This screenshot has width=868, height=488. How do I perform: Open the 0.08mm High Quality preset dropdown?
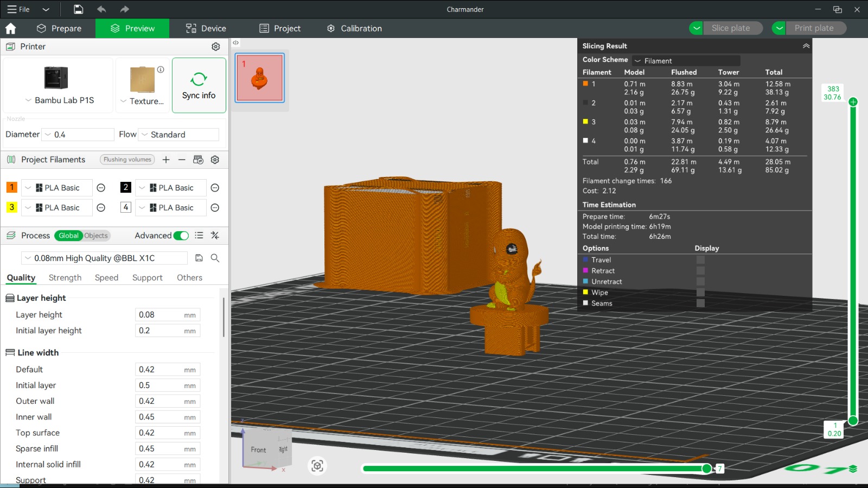[x=105, y=258]
